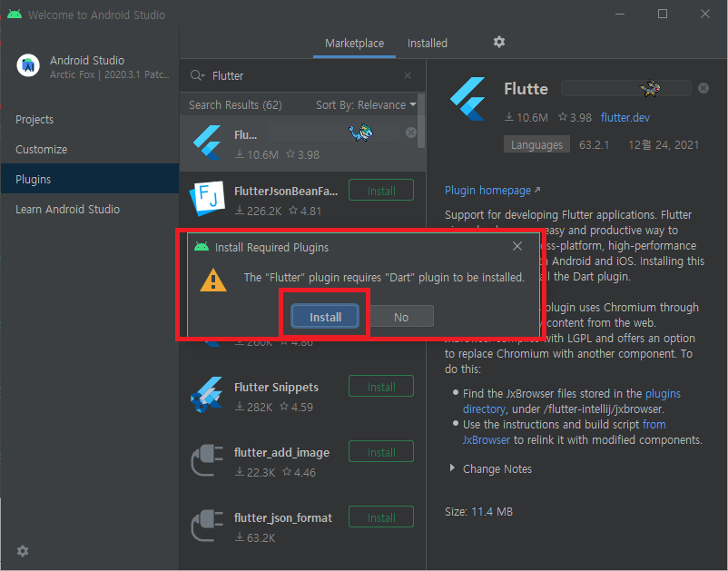Expand the Change Notes section
728x571 pixels.
452,468
